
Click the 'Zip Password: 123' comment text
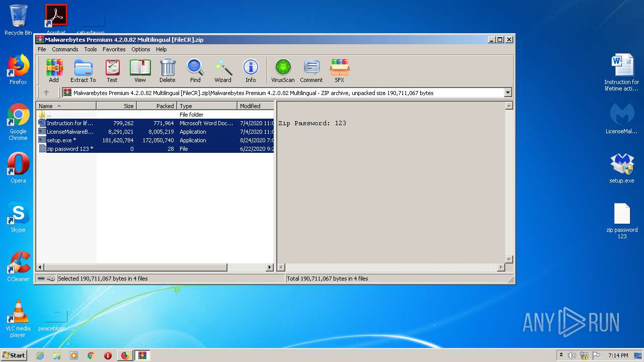[x=312, y=123]
